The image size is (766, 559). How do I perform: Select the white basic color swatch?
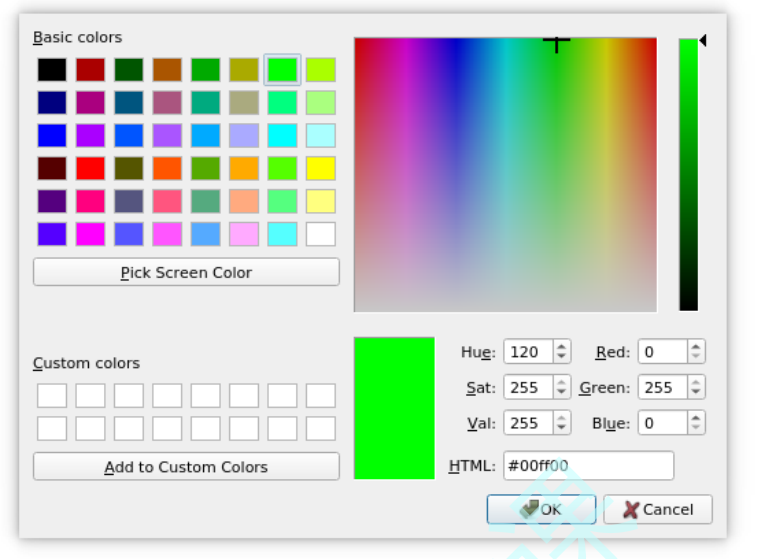[320, 234]
